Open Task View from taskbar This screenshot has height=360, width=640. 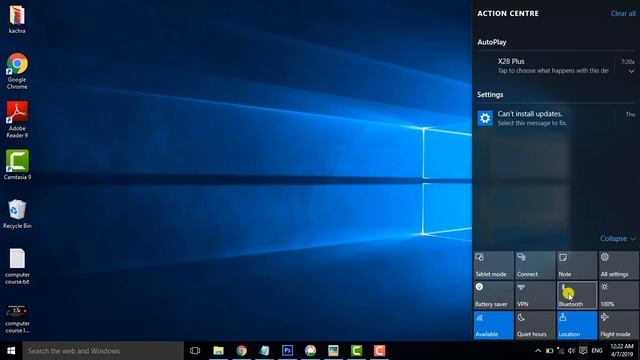(195, 351)
